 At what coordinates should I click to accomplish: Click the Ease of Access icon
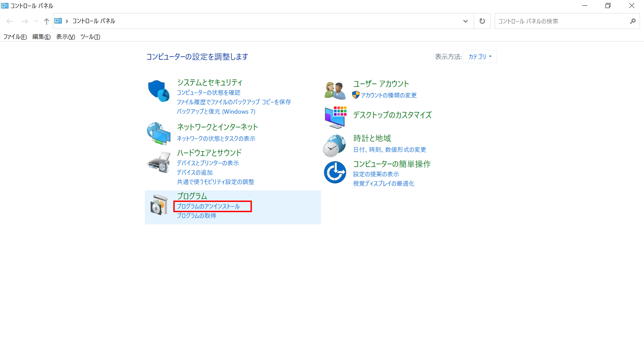pos(335,172)
